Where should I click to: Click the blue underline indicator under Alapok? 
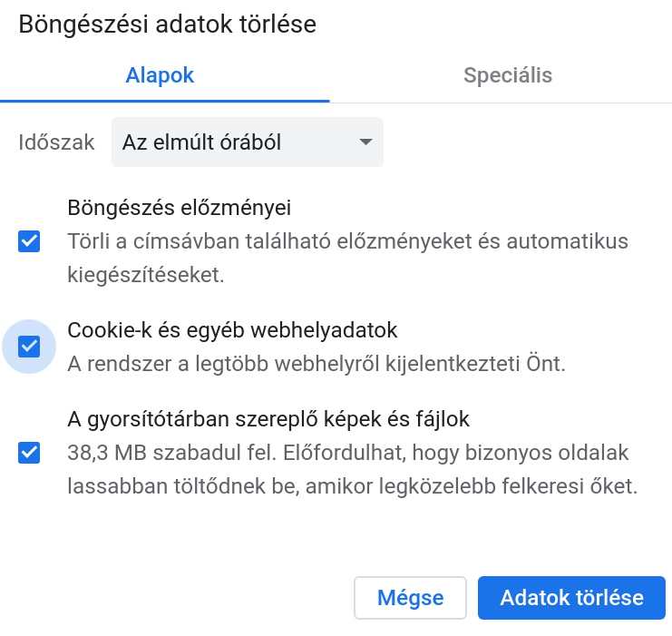(164, 102)
